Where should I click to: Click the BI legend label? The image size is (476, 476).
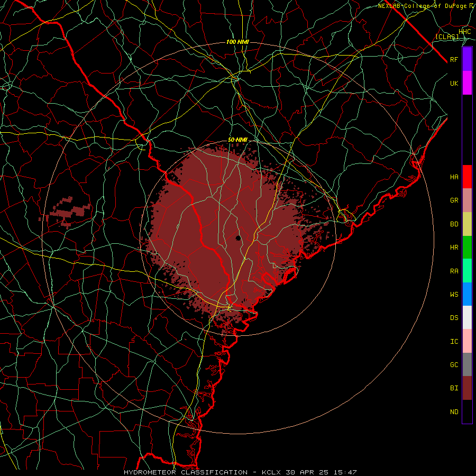(x=454, y=388)
